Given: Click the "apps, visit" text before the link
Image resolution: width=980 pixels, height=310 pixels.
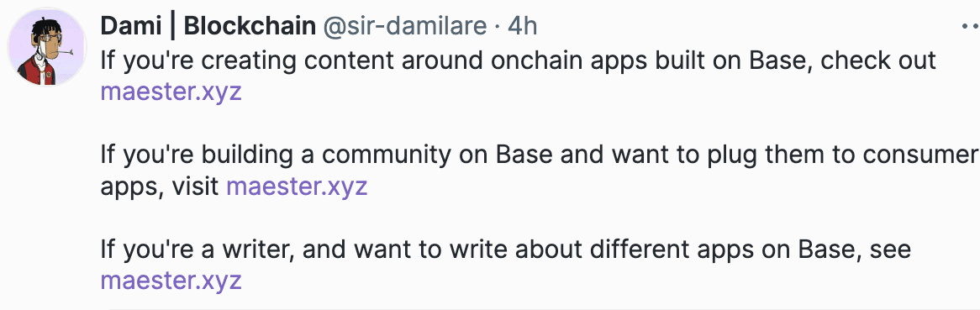Looking at the screenshot, I should click(161, 187).
